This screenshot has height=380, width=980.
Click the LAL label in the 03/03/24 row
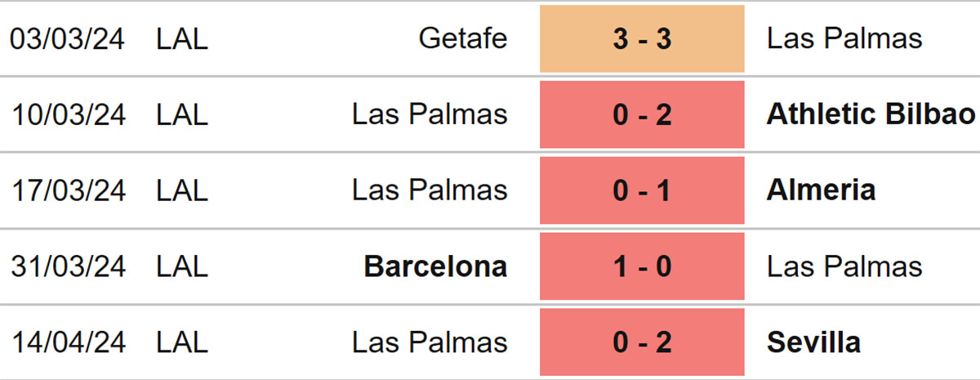(182, 38)
